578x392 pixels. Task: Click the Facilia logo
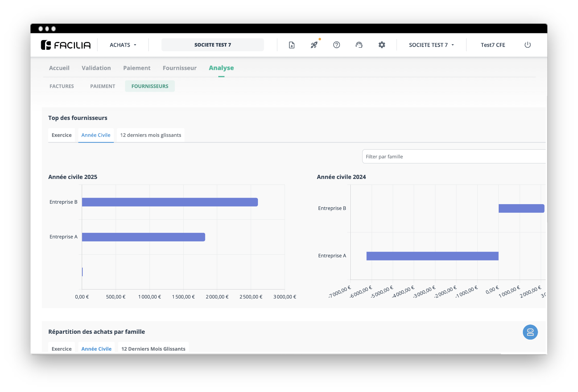(66, 45)
